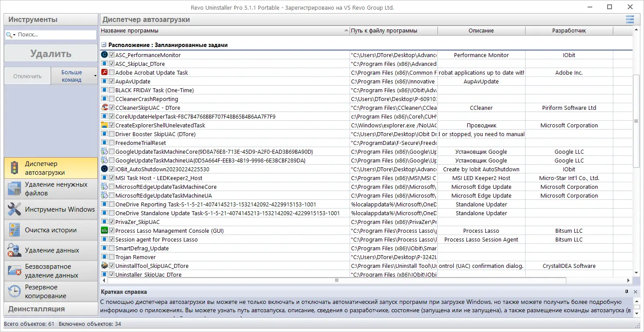
Task: Click the AupAvUpdate row icon
Action: 104,81
